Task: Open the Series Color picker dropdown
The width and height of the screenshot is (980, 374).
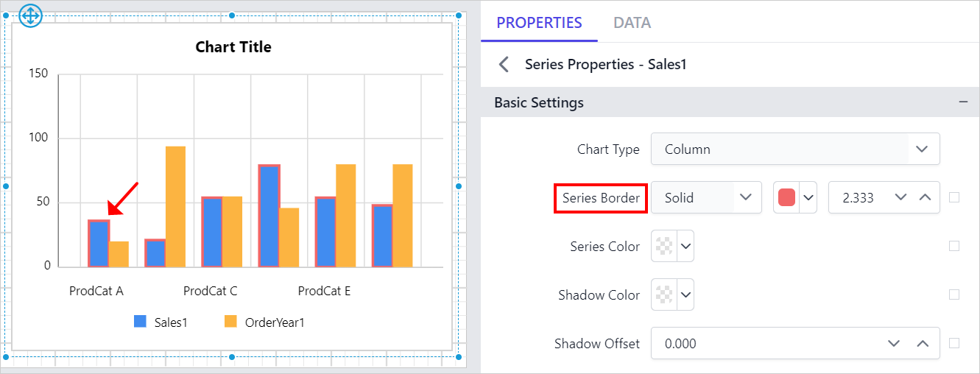Action: click(685, 246)
